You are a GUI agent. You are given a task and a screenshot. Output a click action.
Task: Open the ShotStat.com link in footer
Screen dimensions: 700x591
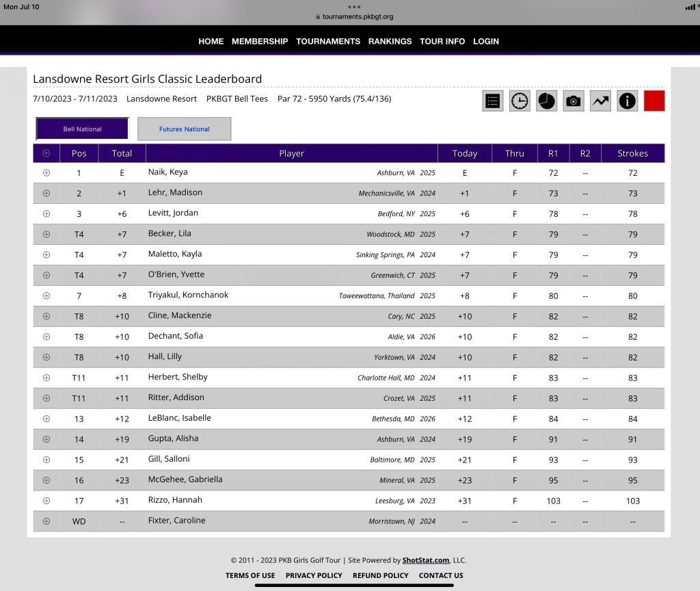426,560
